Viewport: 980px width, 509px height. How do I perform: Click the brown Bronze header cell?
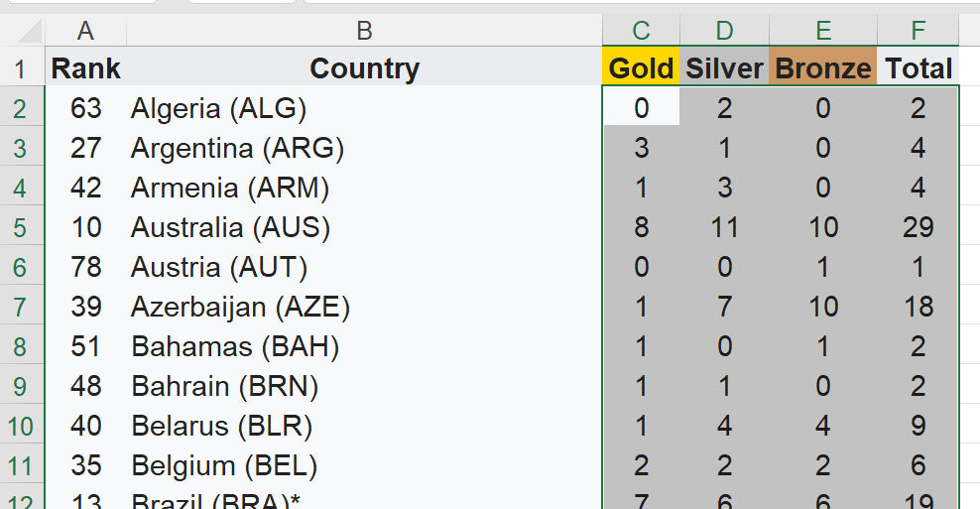point(823,66)
